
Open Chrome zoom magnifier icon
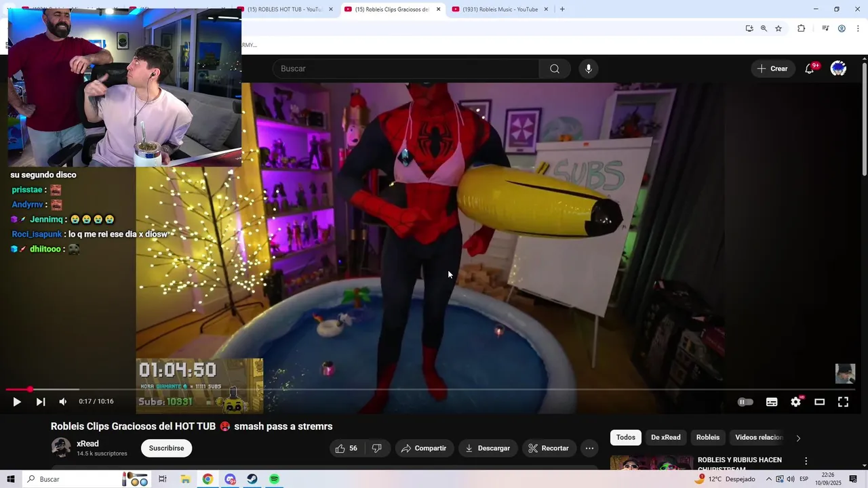point(764,28)
